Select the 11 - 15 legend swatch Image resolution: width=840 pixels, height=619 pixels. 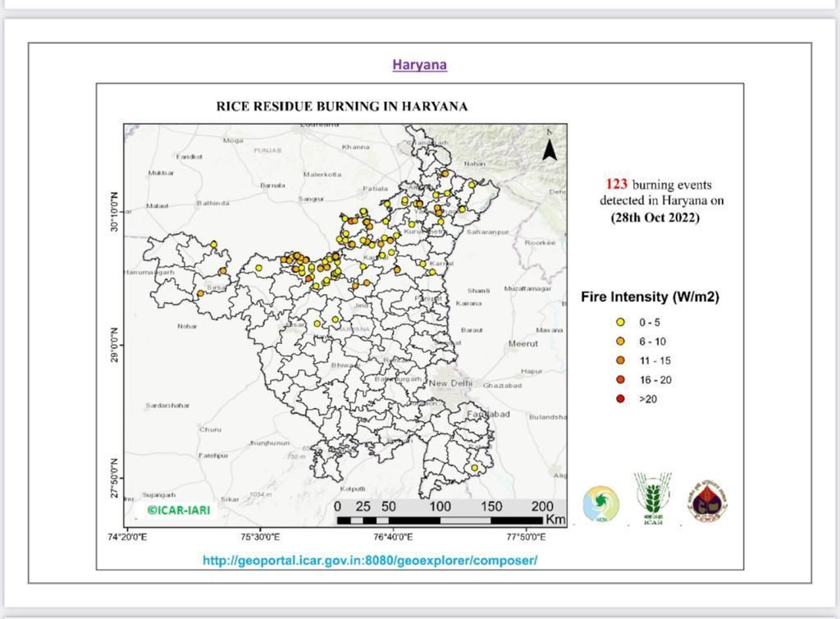(x=620, y=360)
